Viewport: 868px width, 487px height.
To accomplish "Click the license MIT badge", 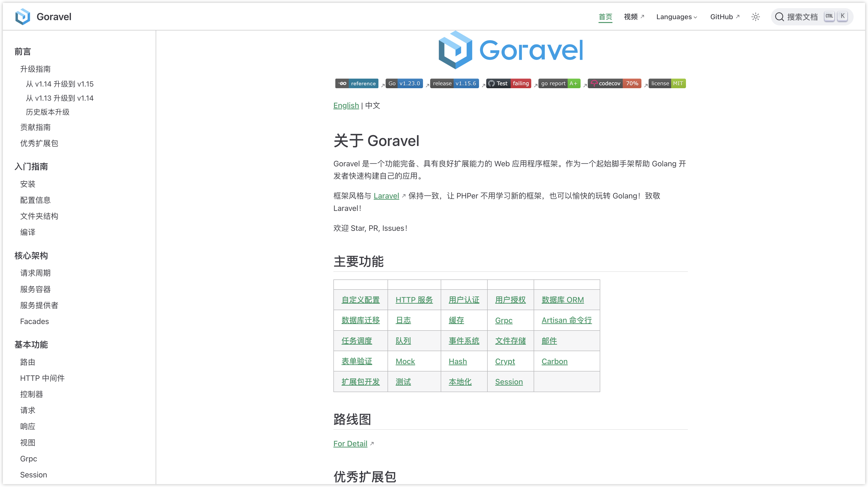I will point(667,83).
